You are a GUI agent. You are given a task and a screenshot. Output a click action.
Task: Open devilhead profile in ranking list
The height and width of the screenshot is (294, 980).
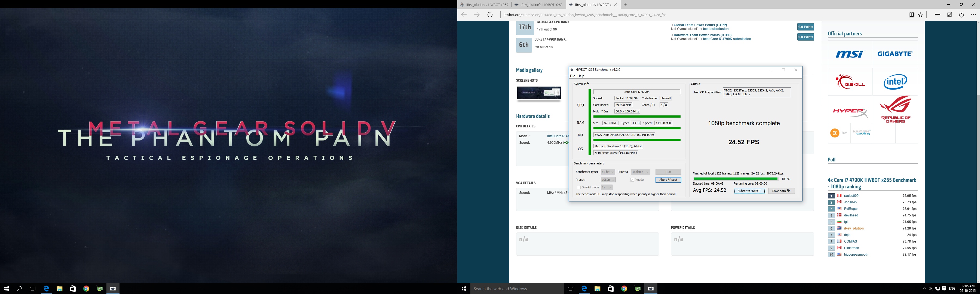pos(851,215)
